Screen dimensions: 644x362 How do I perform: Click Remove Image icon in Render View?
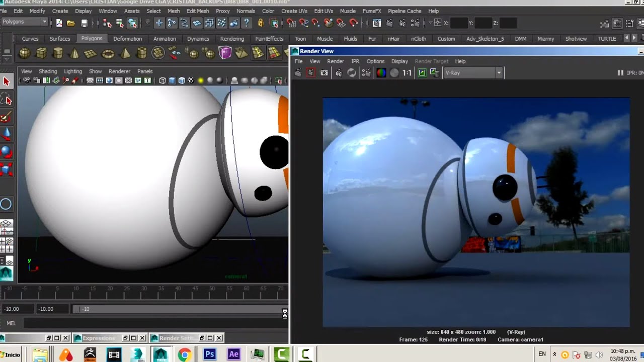click(x=434, y=73)
